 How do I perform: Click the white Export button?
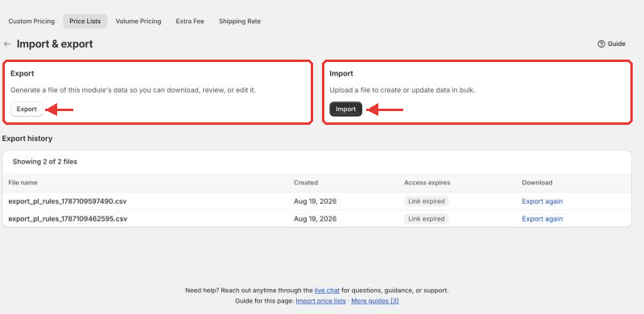[27, 109]
